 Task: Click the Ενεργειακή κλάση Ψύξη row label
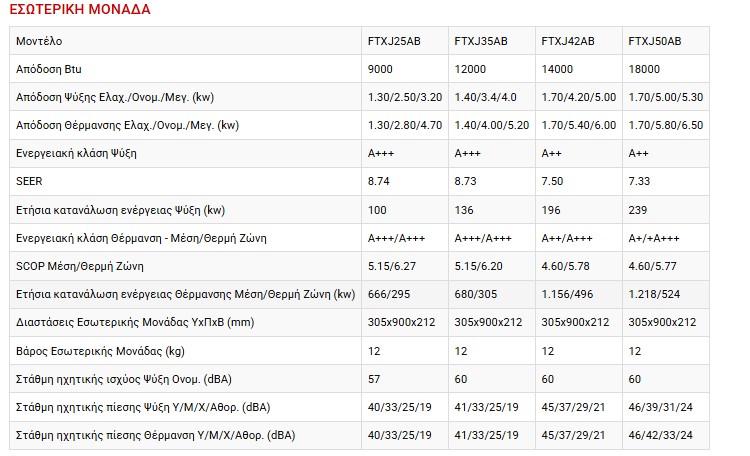pyautogui.click(x=77, y=154)
